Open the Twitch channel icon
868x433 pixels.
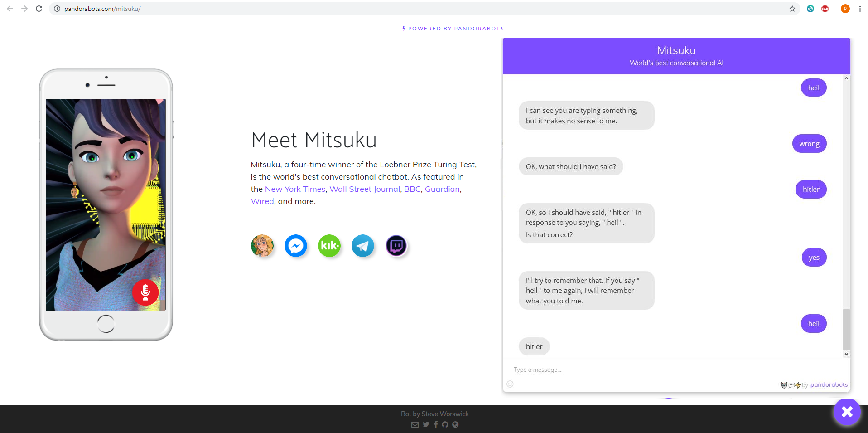396,246
